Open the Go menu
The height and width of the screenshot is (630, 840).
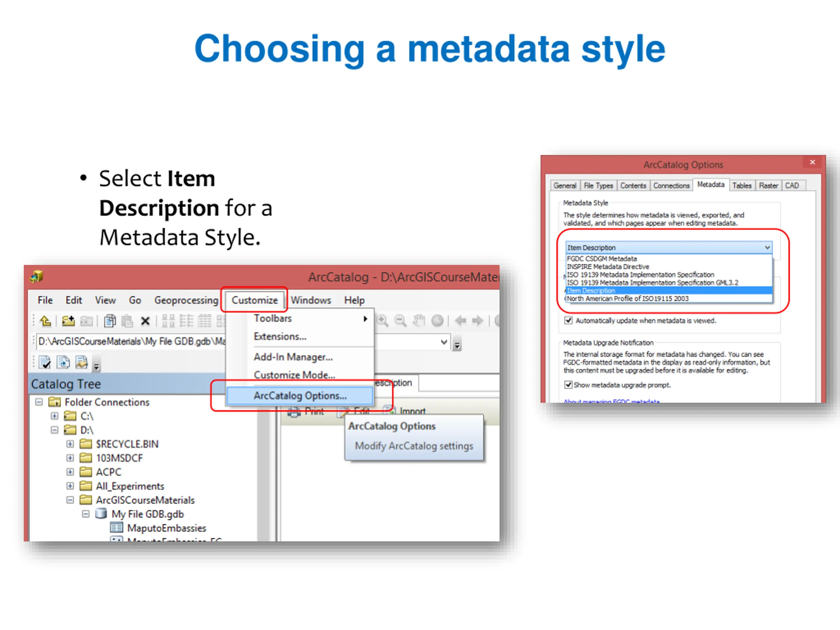pyautogui.click(x=135, y=300)
